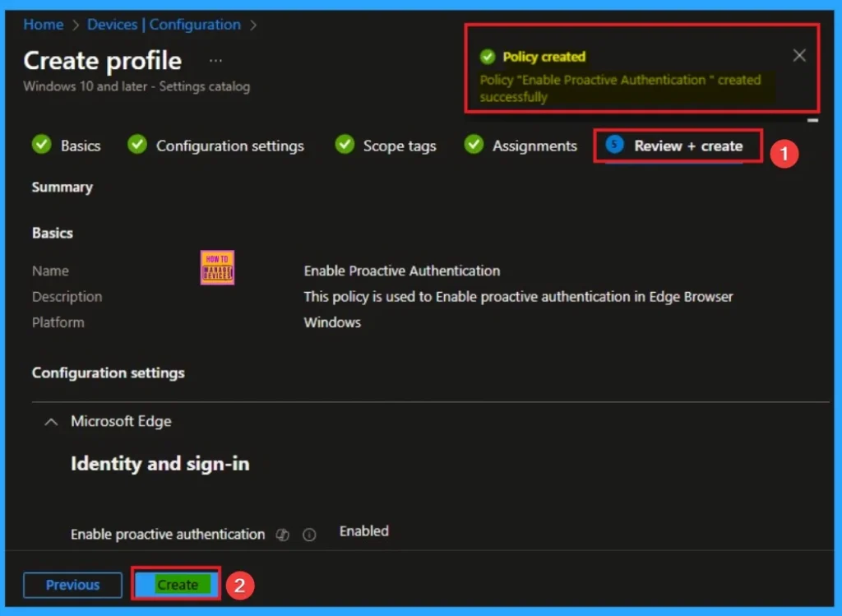
Task: Click the Platform field label
Action: [x=58, y=322]
